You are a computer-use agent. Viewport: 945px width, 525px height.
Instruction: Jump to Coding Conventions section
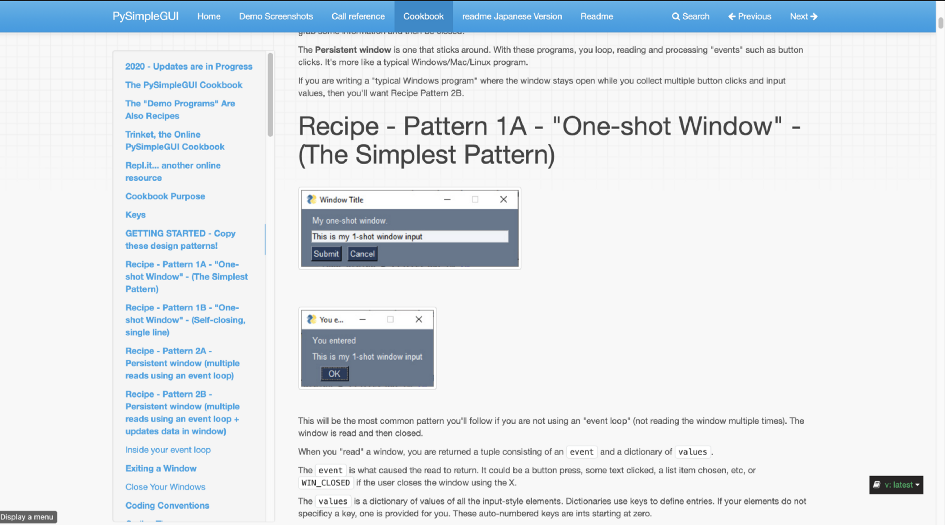click(167, 506)
